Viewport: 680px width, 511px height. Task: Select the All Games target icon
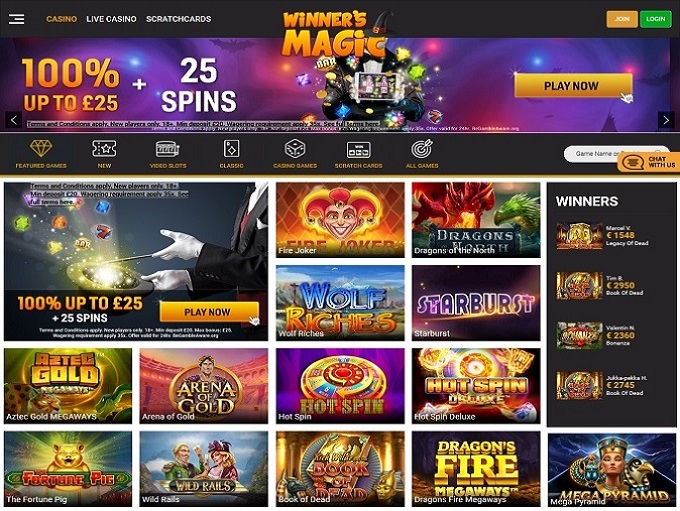[x=422, y=149]
